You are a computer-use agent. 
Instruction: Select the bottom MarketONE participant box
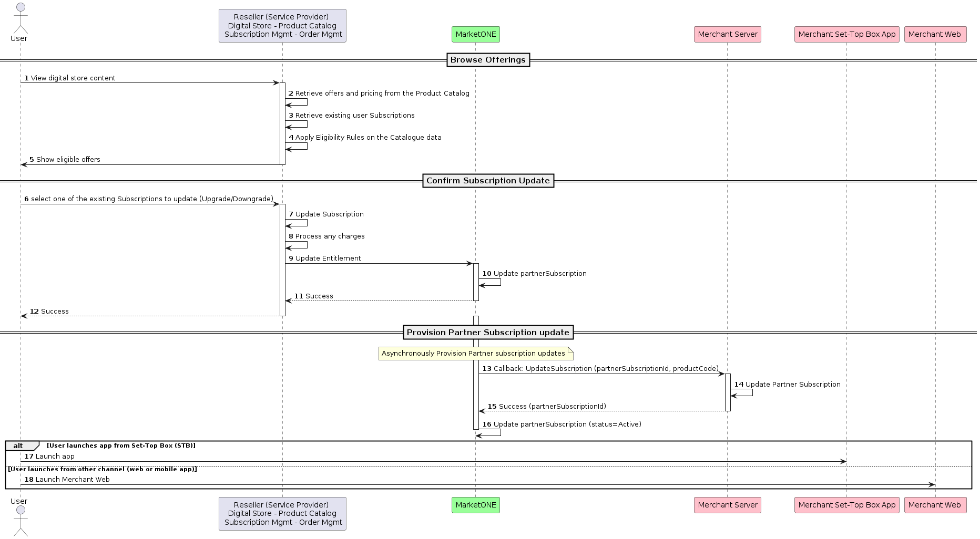(x=476, y=505)
